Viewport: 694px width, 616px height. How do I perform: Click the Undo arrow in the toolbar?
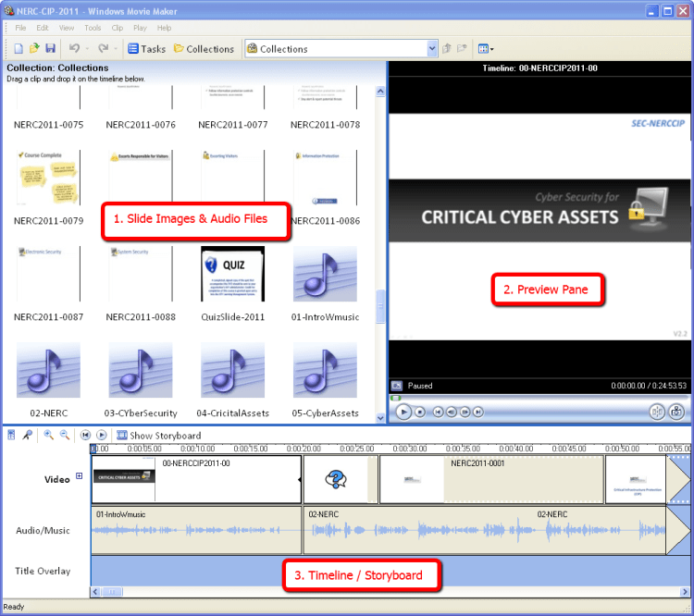click(74, 49)
